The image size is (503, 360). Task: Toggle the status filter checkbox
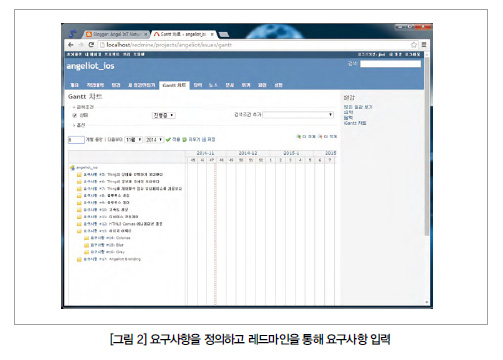[75, 115]
